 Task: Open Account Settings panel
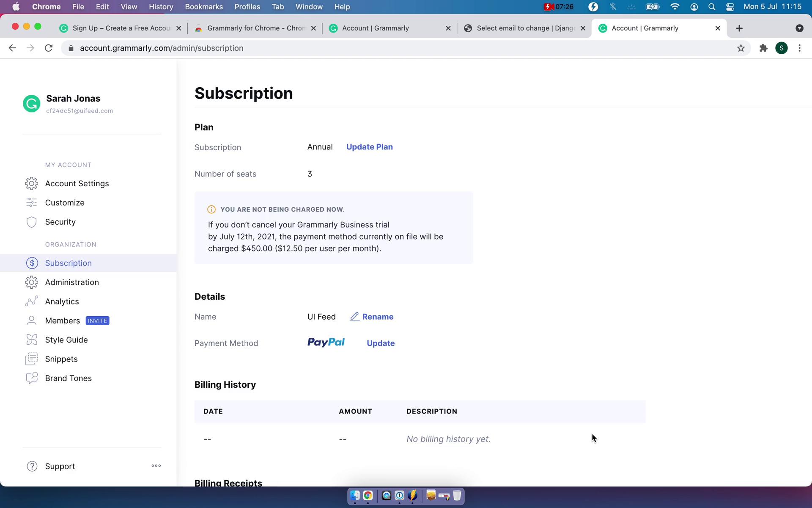(77, 183)
